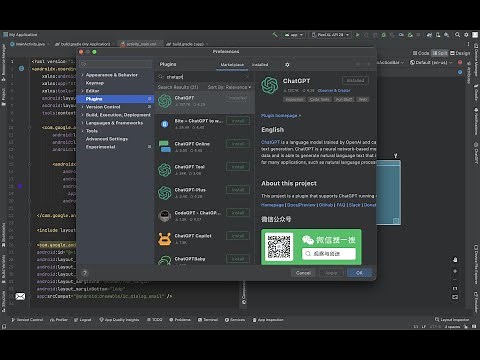
Task: Open Version Control tool window
Action: pos(27,320)
